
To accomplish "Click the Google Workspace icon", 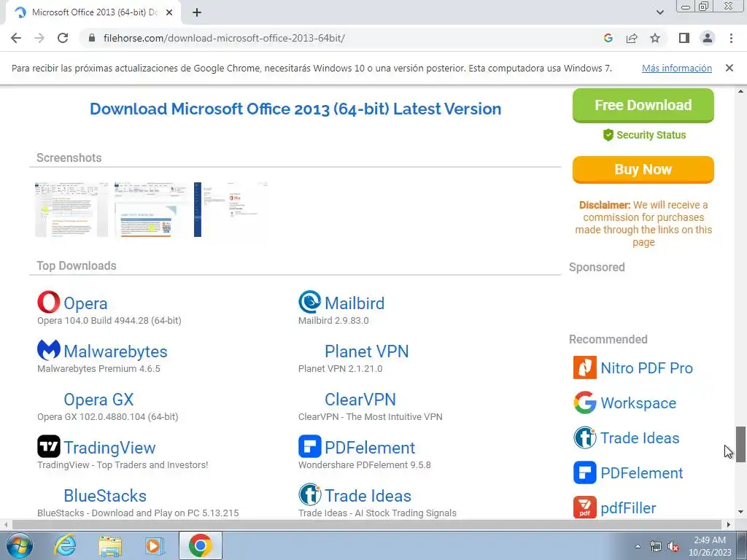I will point(584,402).
